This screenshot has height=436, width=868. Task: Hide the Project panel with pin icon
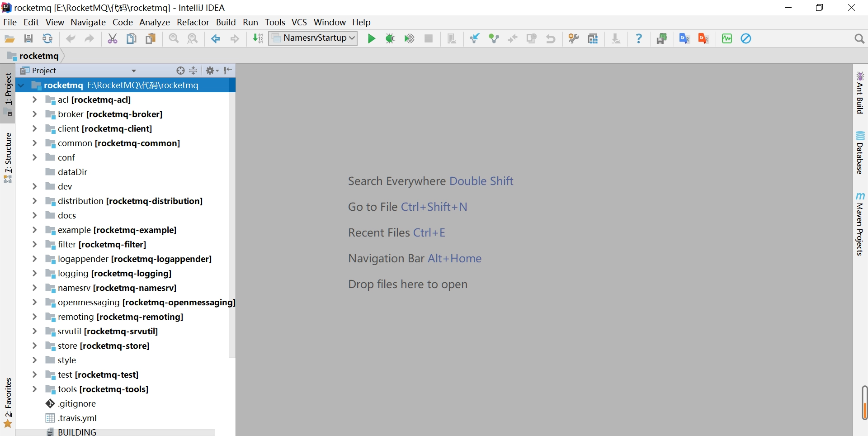[228, 71]
